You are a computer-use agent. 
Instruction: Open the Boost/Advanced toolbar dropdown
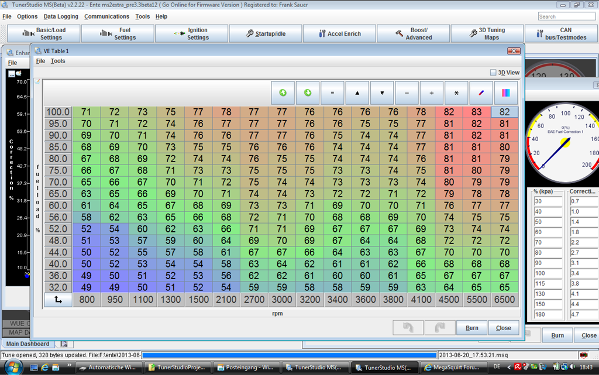click(413, 34)
